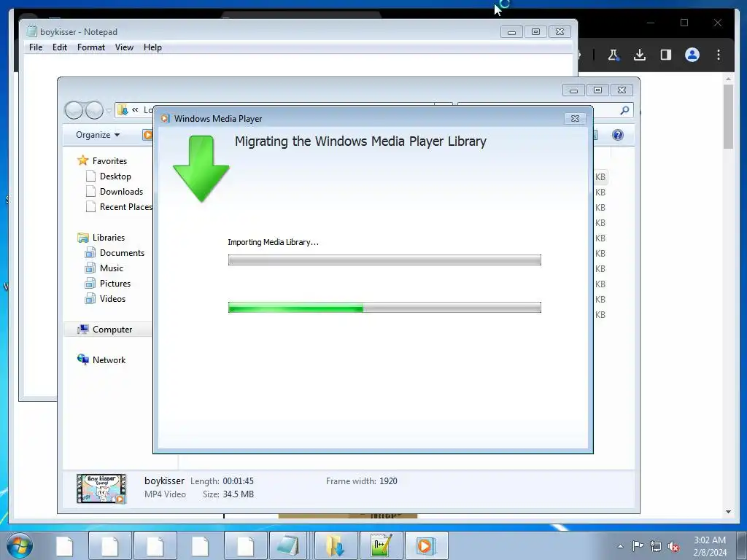Viewport: 747px width, 560px height.
Task: Open the Documents library
Action: pyautogui.click(x=122, y=252)
